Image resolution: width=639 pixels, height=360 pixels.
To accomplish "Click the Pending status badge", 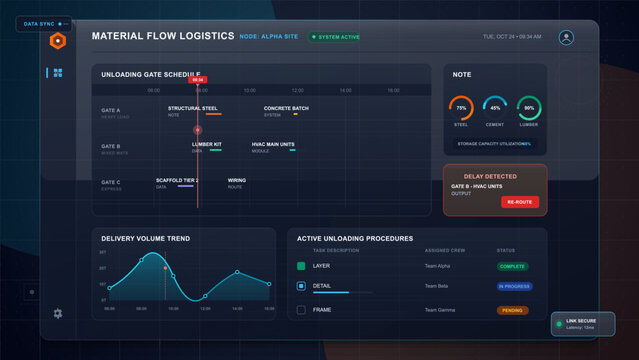I will coord(512,310).
